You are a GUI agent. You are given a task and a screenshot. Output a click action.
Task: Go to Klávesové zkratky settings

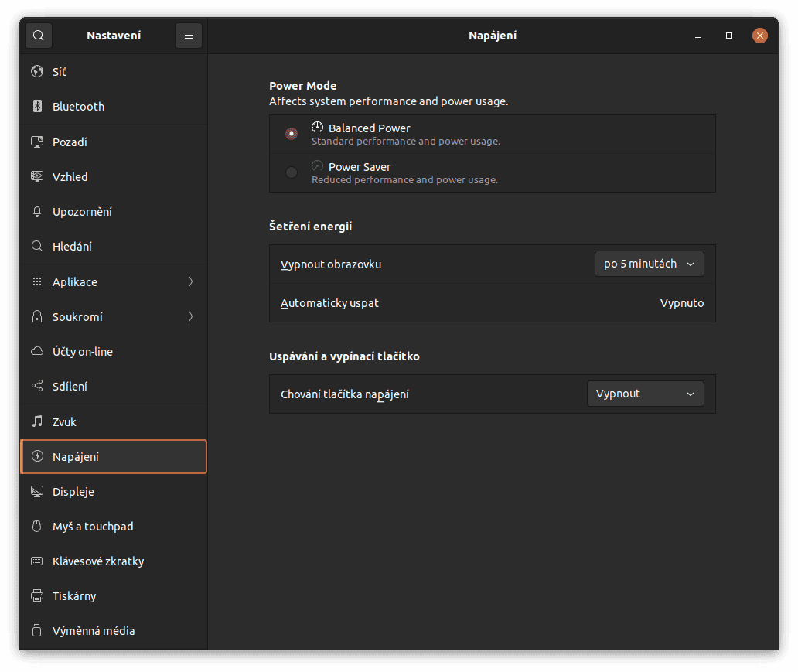tap(98, 561)
